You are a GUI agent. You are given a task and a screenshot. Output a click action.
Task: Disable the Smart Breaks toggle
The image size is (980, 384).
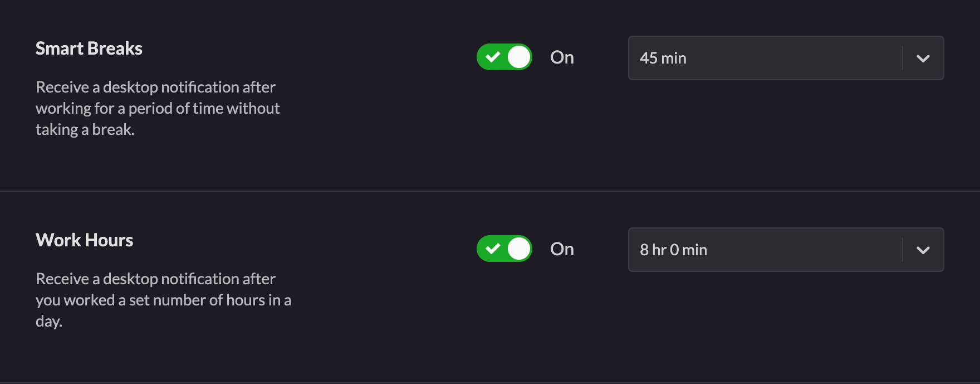point(504,57)
